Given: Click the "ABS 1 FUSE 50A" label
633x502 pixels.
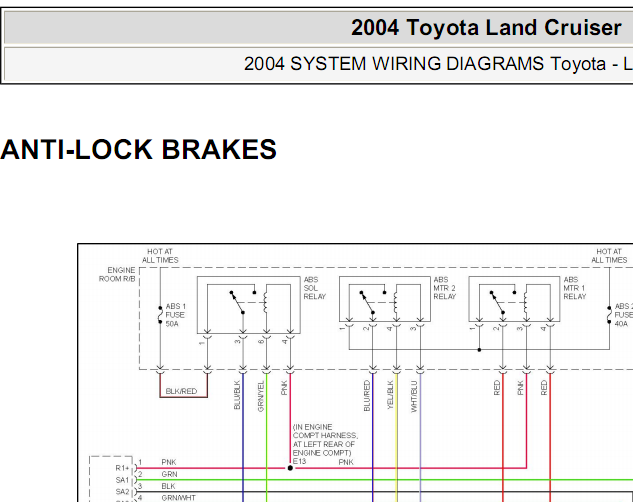Looking at the screenshot, I should [x=175, y=315].
